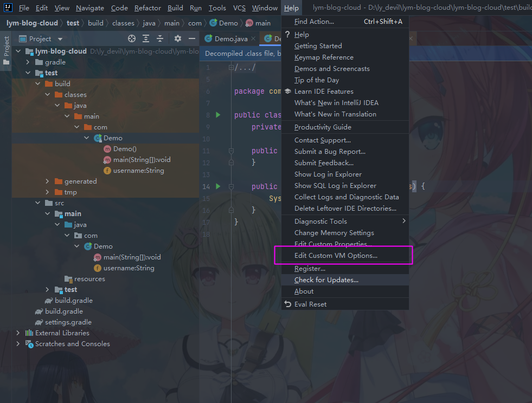The image size is (532, 403).
Task: Select Delete Leftover IDE Directories
Action: [345, 209]
